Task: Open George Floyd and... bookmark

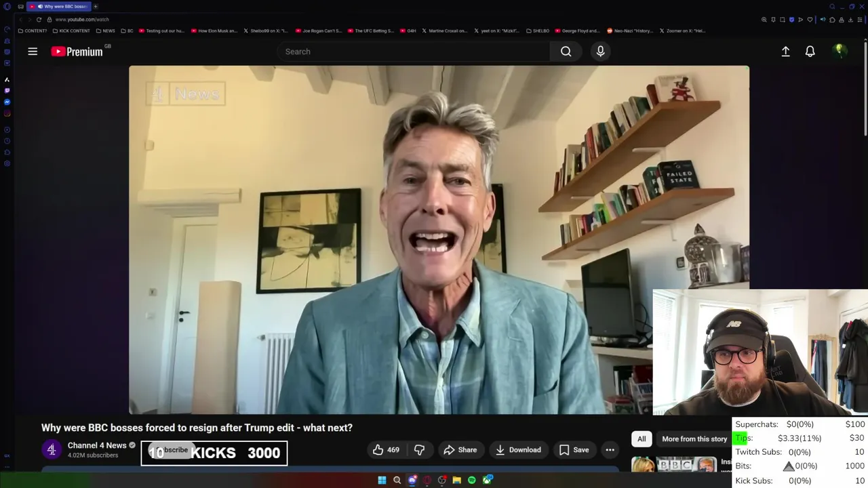Action: tap(577, 30)
